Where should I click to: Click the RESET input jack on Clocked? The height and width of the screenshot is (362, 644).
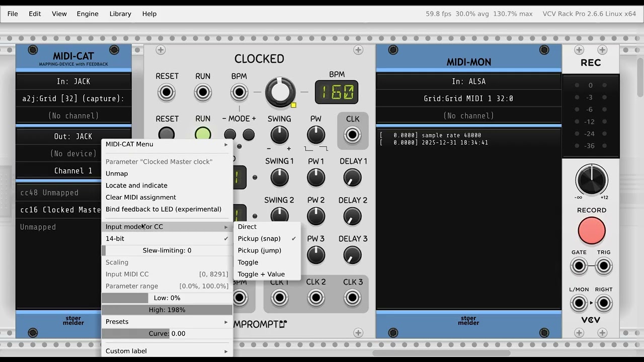tap(167, 93)
